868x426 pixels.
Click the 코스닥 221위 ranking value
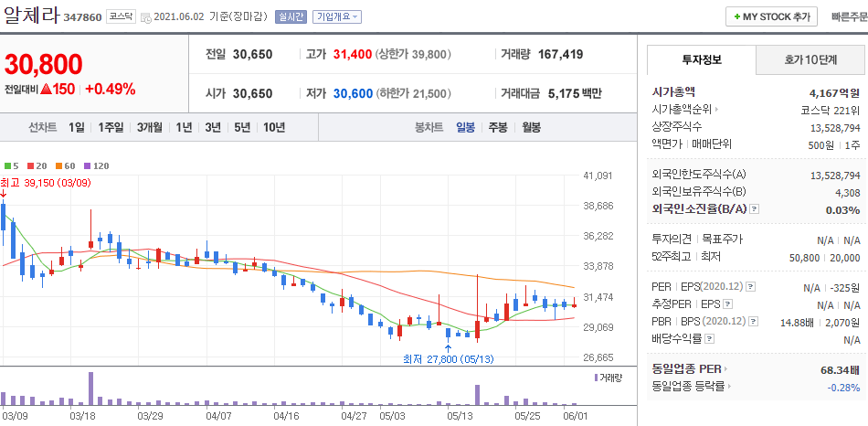point(831,110)
